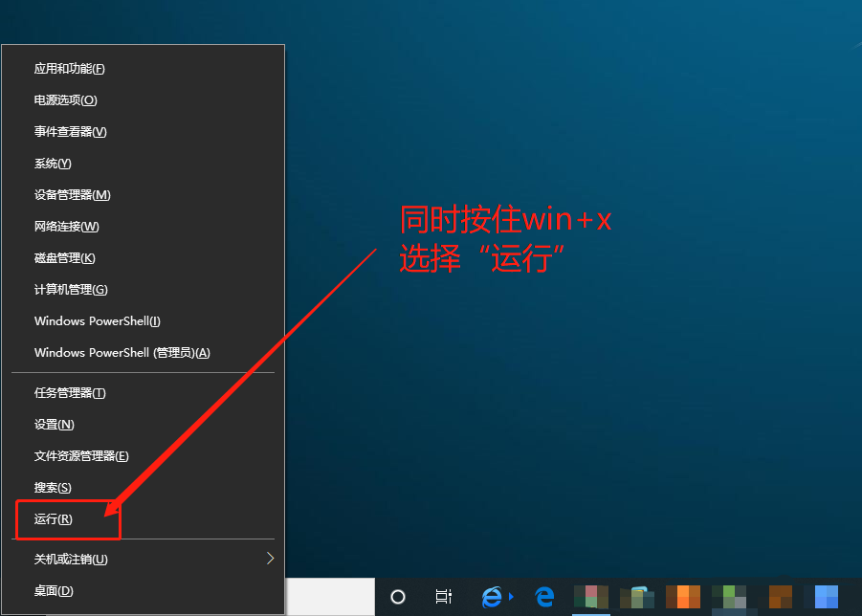The height and width of the screenshot is (616, 862).
Task: Launch Internet Explorer from taskbar
Action: click(493, 597)
